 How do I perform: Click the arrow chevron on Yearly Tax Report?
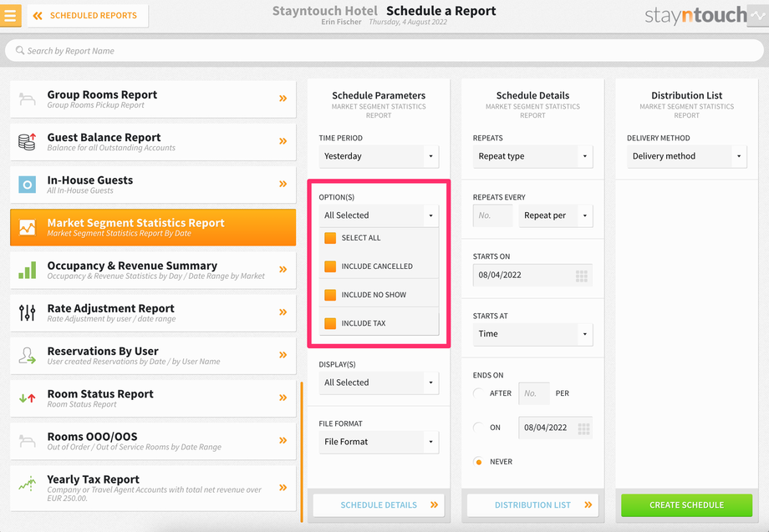tap(283, 488)
